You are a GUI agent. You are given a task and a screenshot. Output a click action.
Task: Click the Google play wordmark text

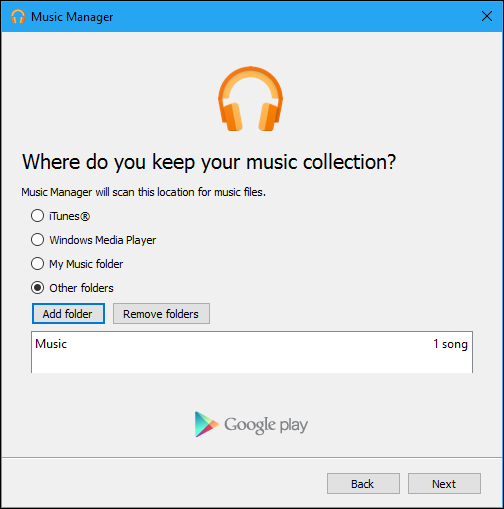(x=266, y=425)
